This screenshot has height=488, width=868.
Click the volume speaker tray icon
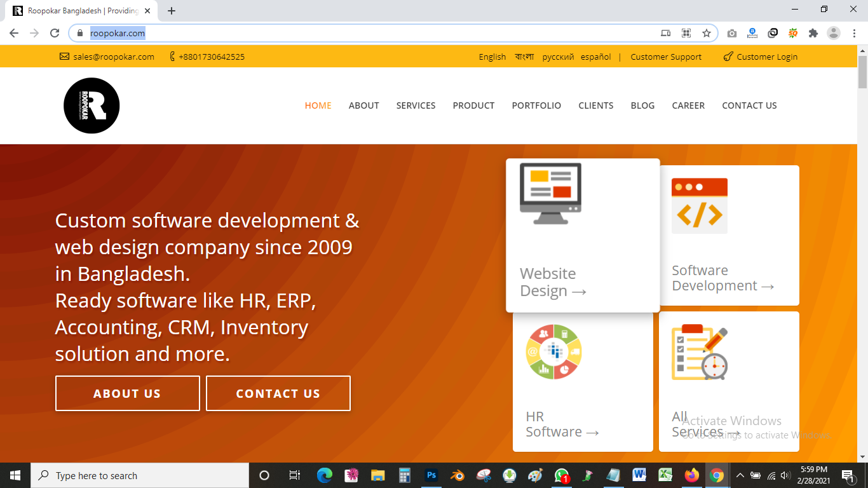(785, 475)
